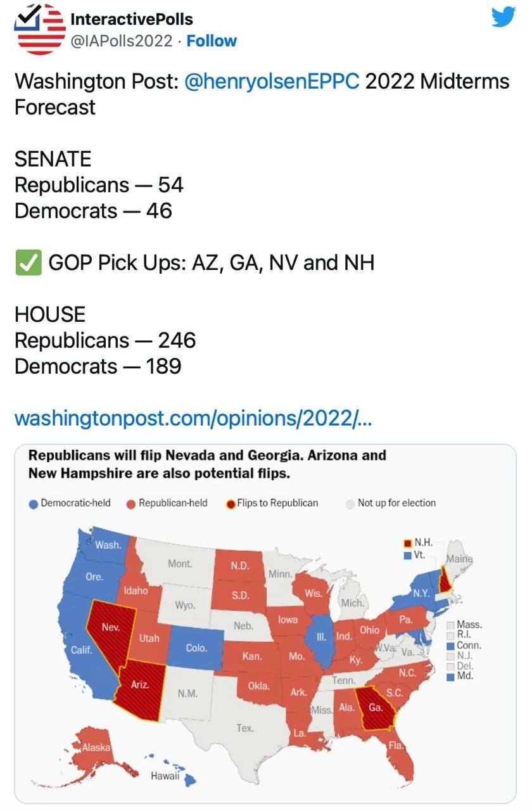
Task: Click the blue Vt. square marker
Action: (408, 555)
